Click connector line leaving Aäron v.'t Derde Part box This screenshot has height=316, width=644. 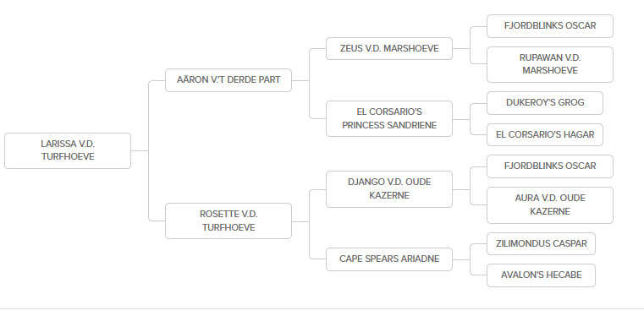300,80
